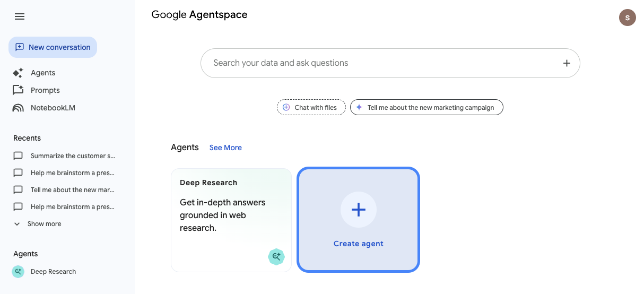Click the Prompts icon in sidebar

pyautogui.click(x=18, y=90)
